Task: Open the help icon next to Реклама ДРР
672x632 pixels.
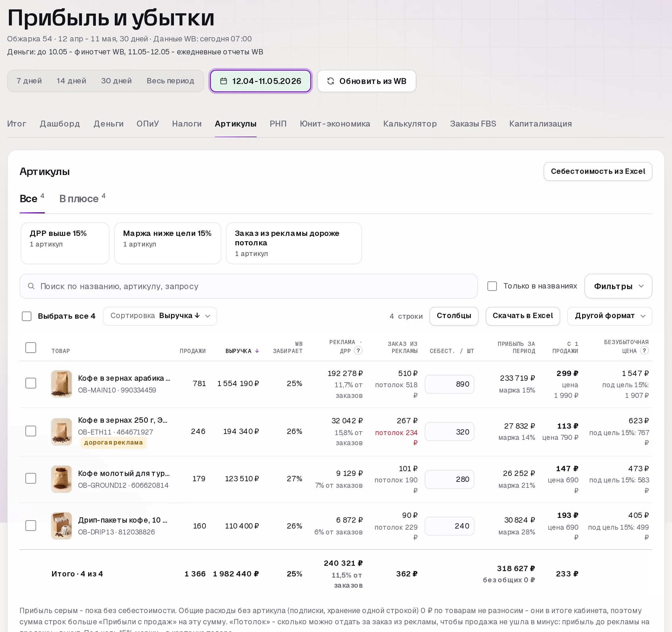Action: click(358, 350)
